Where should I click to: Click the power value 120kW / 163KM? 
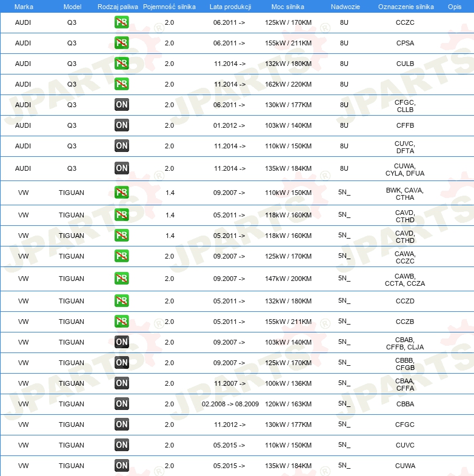[288, 404]
